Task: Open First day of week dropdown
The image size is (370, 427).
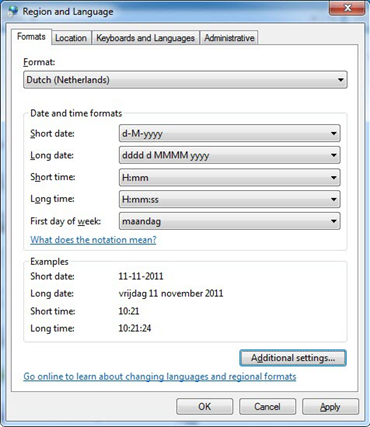Action: click(230, 221)
